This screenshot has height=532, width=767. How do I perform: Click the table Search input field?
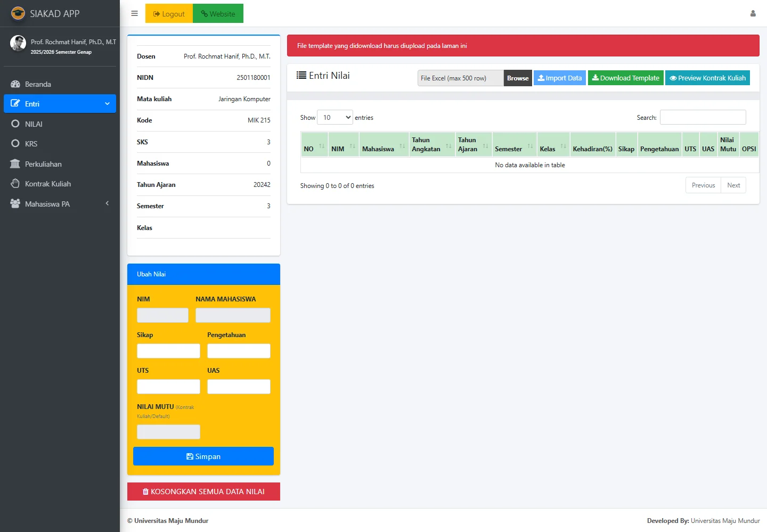(x=703, y=118)
